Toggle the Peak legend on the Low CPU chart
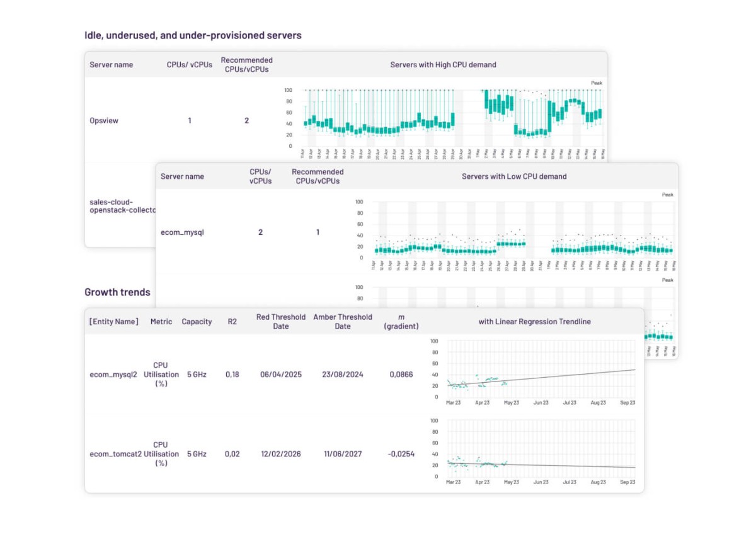756x542 pixels. (668, 195)
